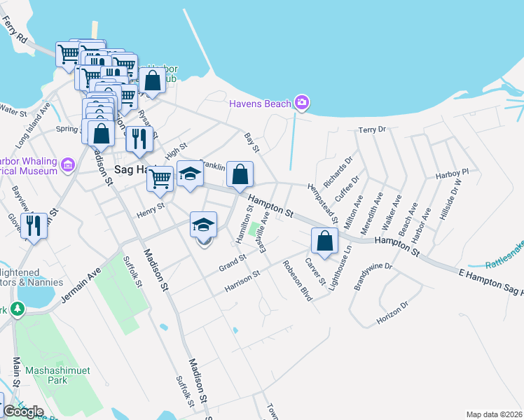
Task: Select the Richards Dr street label
Action: click(x=338, y=172)
